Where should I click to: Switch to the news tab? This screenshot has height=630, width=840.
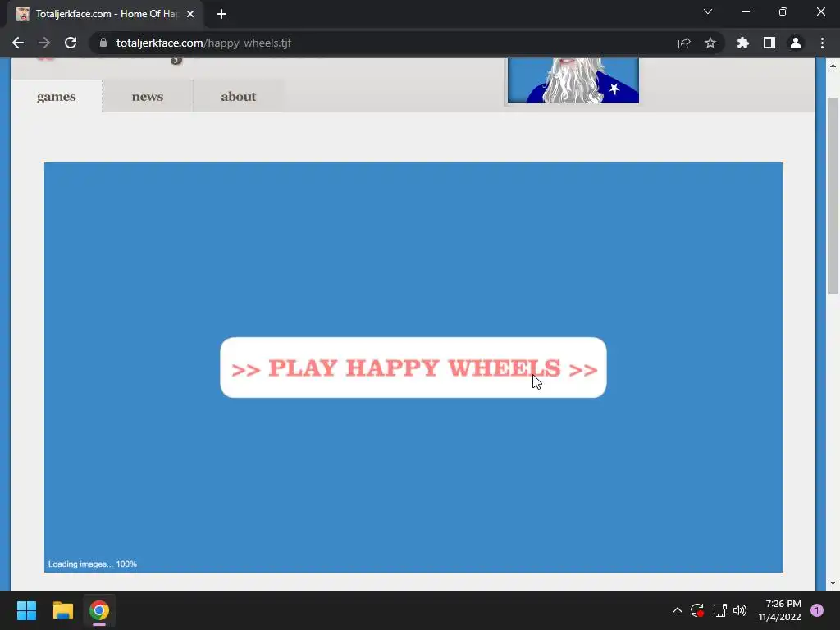pyautogui.click(x=148, y=97)
